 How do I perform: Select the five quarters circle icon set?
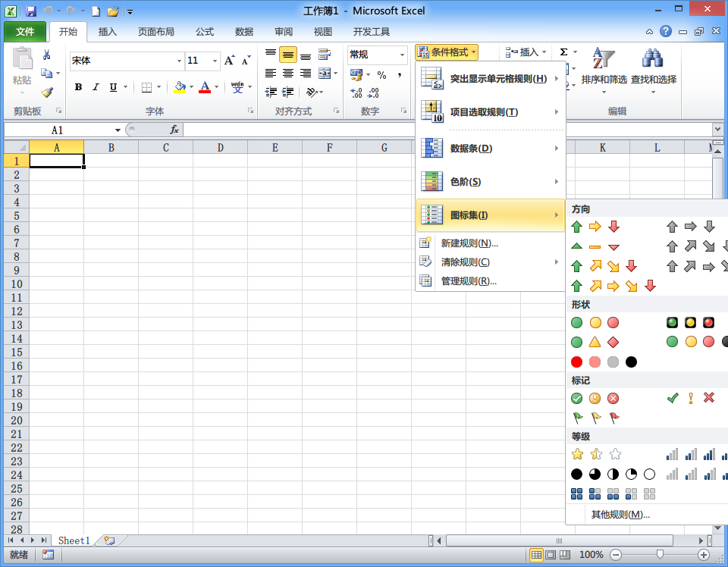[613, 474]
